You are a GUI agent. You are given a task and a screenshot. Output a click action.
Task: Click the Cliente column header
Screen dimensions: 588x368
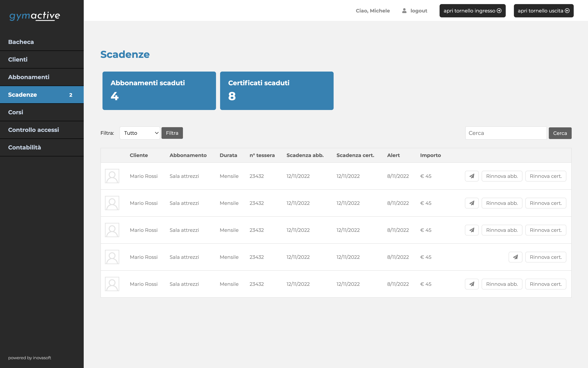pos(139,155)
